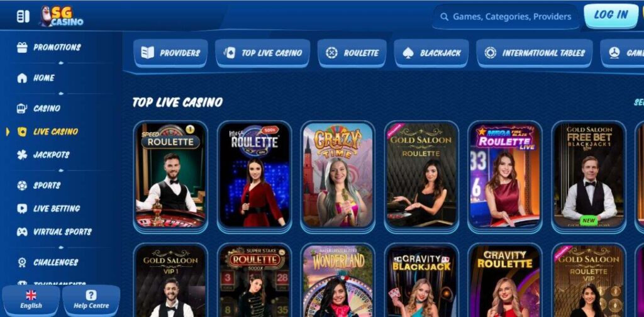644x317 pixels.
Task: Choose the Blackjack category tab
Action: coord(431,53)
